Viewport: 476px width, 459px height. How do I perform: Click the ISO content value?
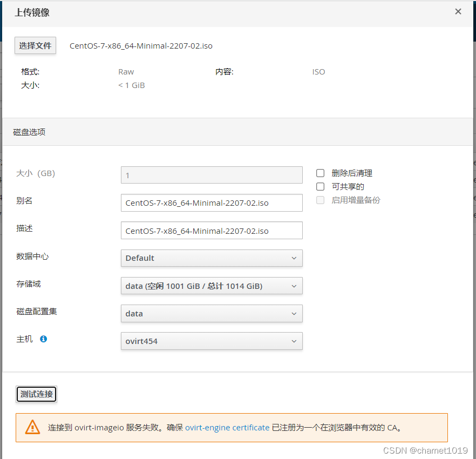coord(318,72)
